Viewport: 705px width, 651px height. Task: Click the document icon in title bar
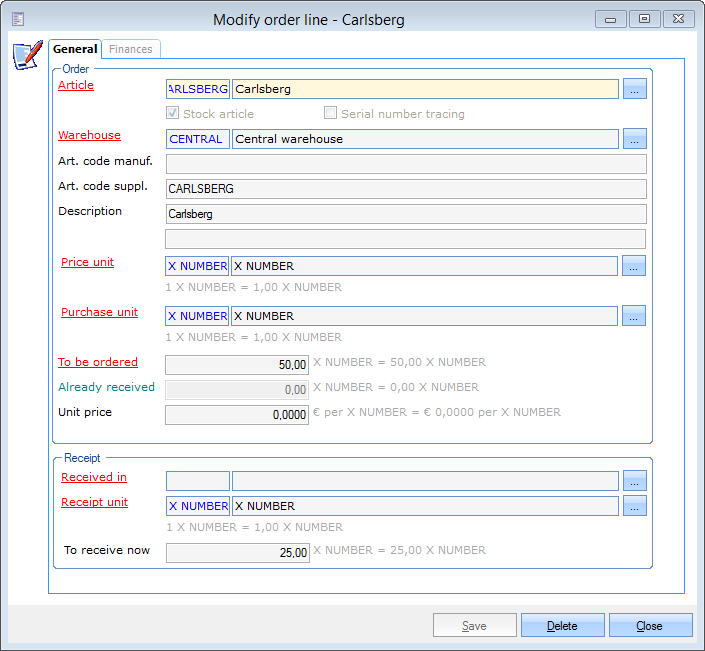coord(18,19)
